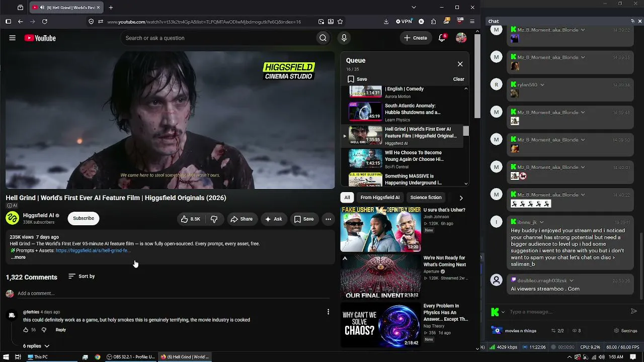Open YouTube notifications bell
Viewport: 644px width, 362px height.
coord(442,38)
